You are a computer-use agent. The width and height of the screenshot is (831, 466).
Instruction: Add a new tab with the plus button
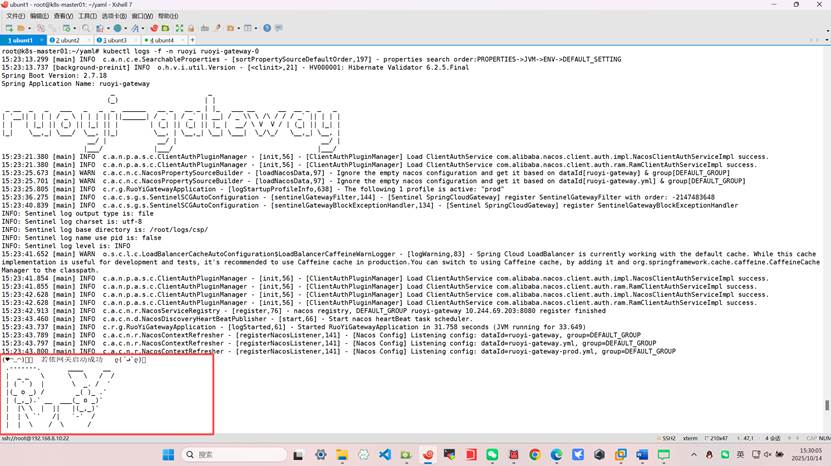pos(192,40)
